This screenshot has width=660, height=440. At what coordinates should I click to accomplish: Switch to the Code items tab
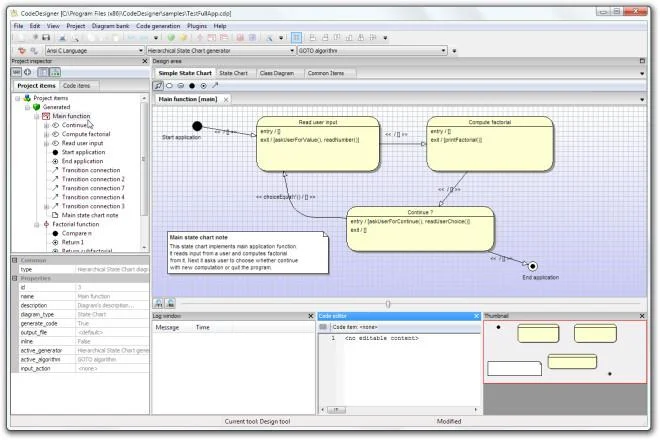(x=77, y=86)
